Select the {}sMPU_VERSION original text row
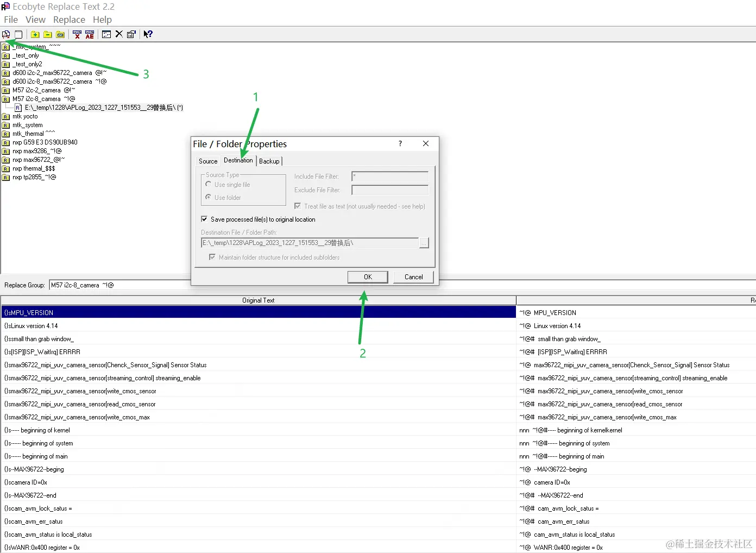 (x=259, y=312)
